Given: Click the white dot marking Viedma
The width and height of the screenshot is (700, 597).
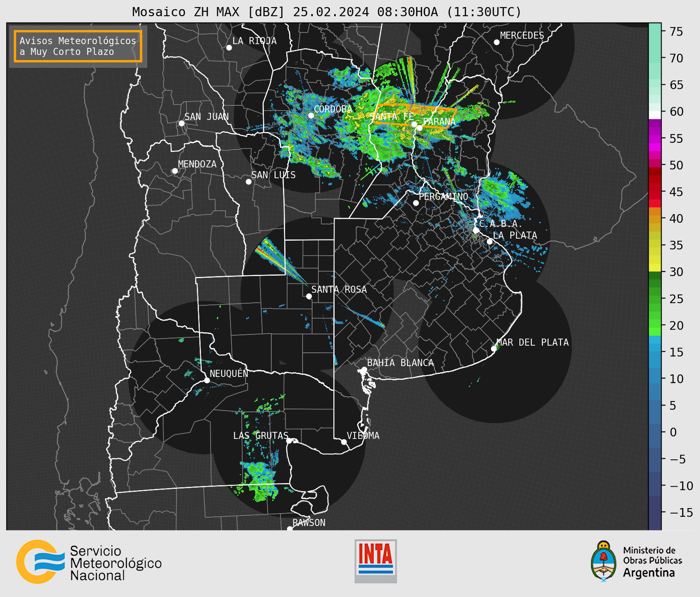Looking at the screenshot, I should tap(344, 442).
